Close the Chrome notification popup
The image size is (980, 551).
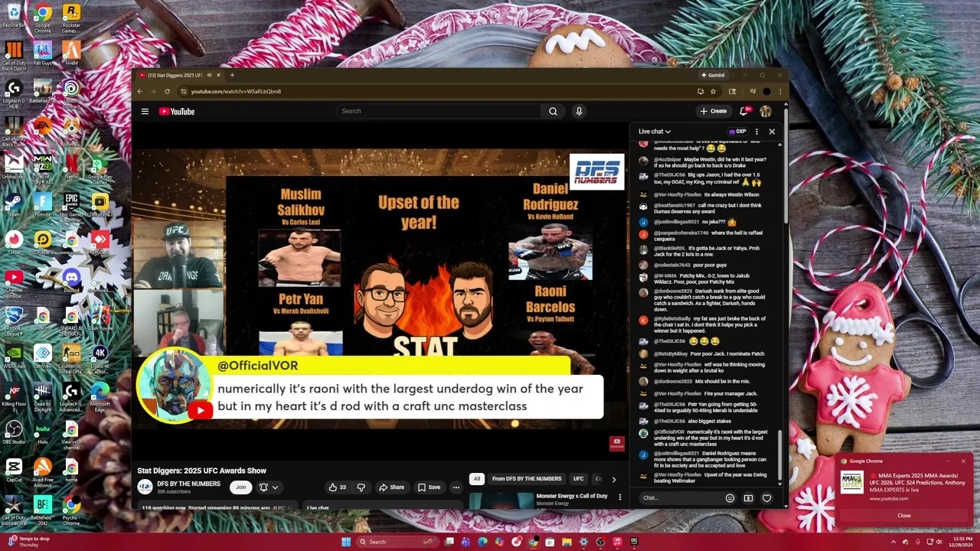[x=904, y=516]
